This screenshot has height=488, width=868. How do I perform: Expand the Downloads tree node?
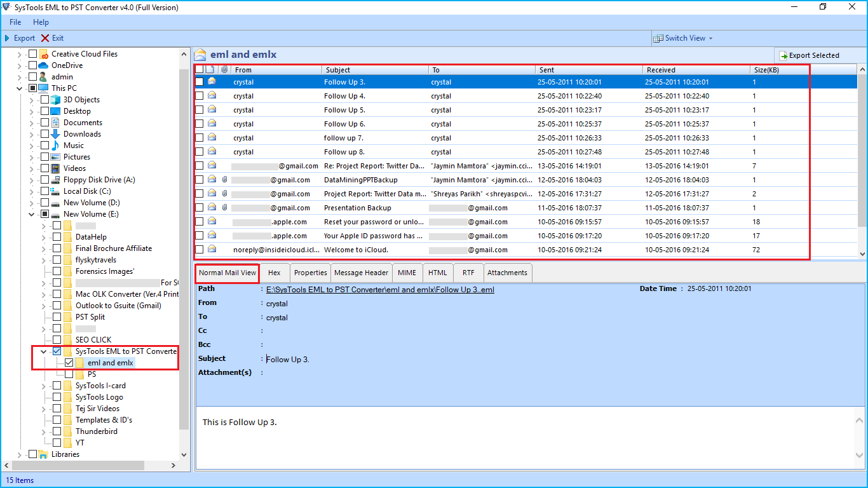click(32, 134)
